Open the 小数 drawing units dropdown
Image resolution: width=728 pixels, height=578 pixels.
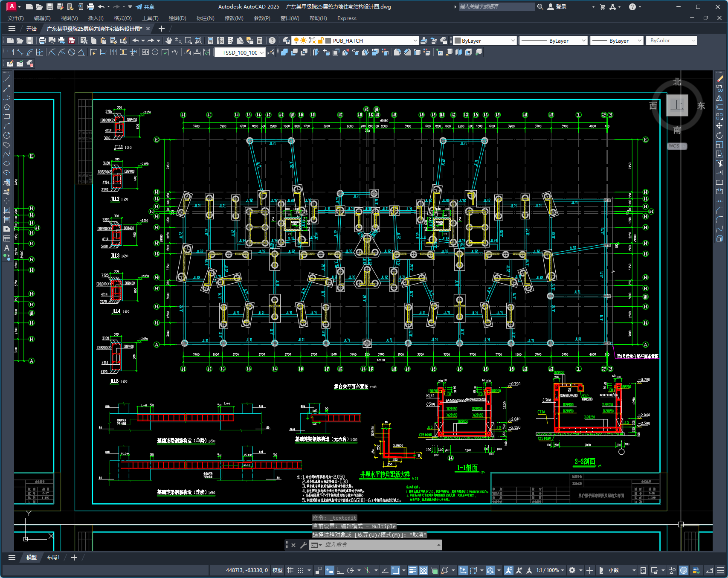coord(622,570)
